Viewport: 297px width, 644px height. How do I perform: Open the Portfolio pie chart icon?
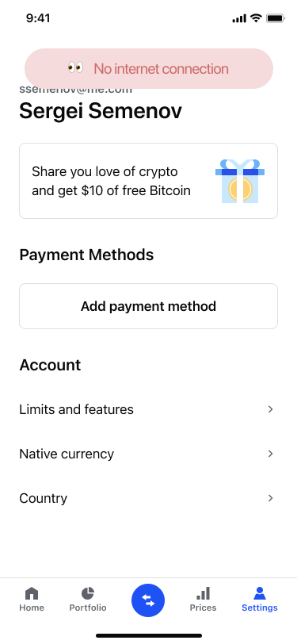coord(87,593)
